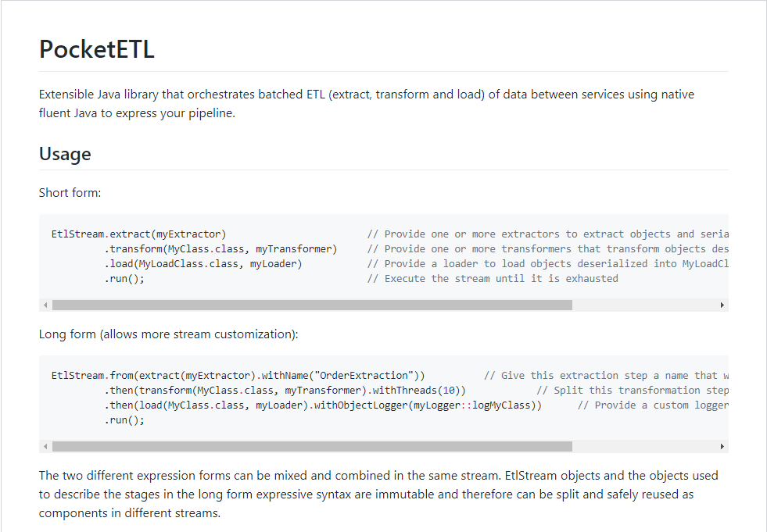
Task: Click EtlStream.extract(myExtractor) in the short form code
Action: [x=139, y=234]
